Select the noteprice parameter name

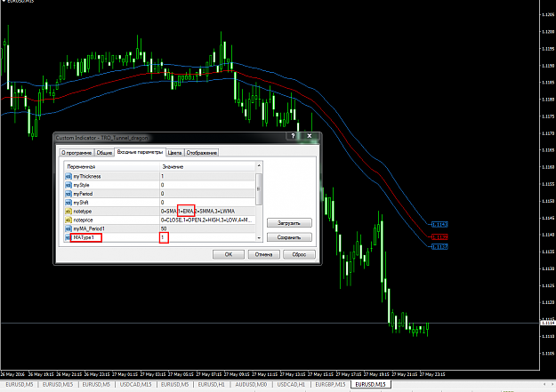click(83, 220)
